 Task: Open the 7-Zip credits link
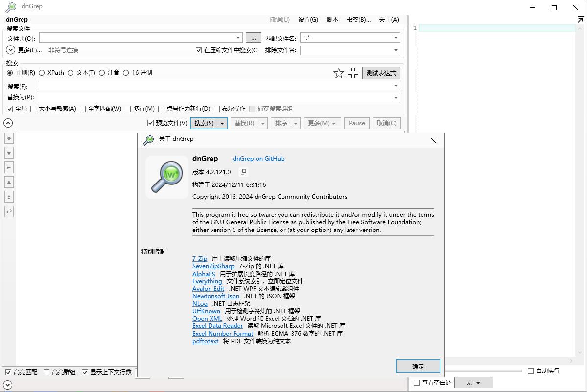(x=200, y=259)
